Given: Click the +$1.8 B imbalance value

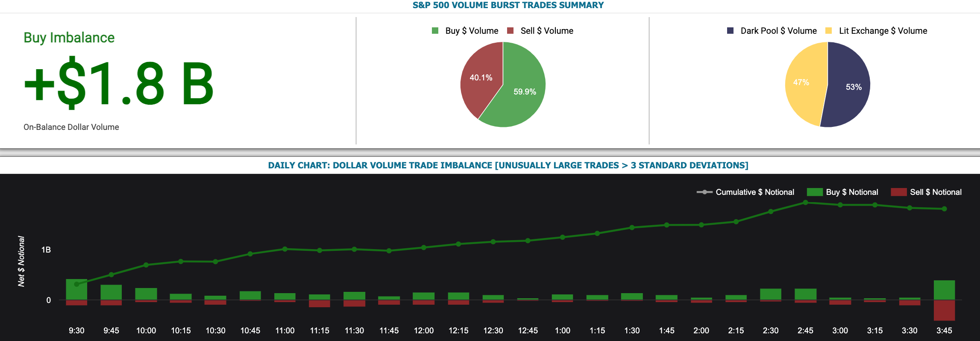Looking at the screenshot, I should pyautogui.click(x=119, y=83).
